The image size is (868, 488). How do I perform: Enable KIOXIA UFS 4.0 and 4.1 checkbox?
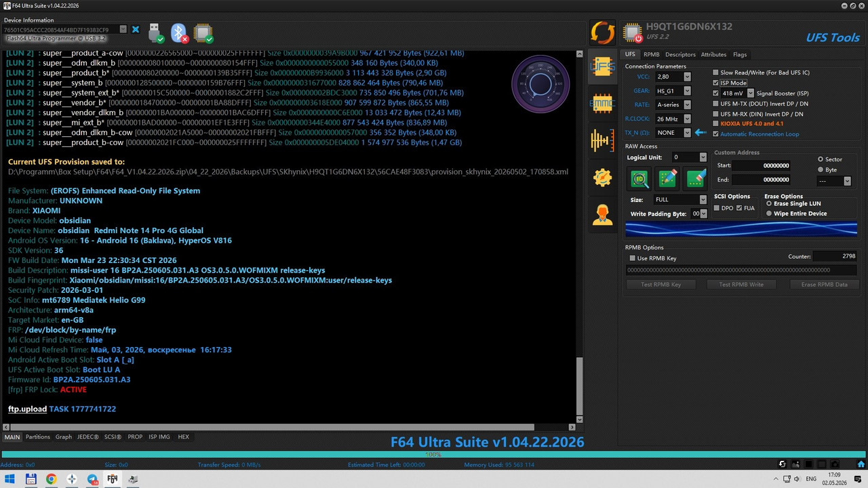click(x=716, y=124)
